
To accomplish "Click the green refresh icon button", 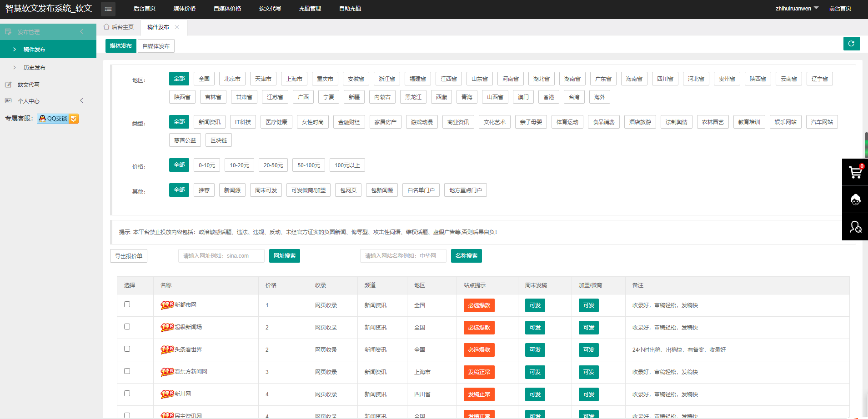I will point(851,44).
